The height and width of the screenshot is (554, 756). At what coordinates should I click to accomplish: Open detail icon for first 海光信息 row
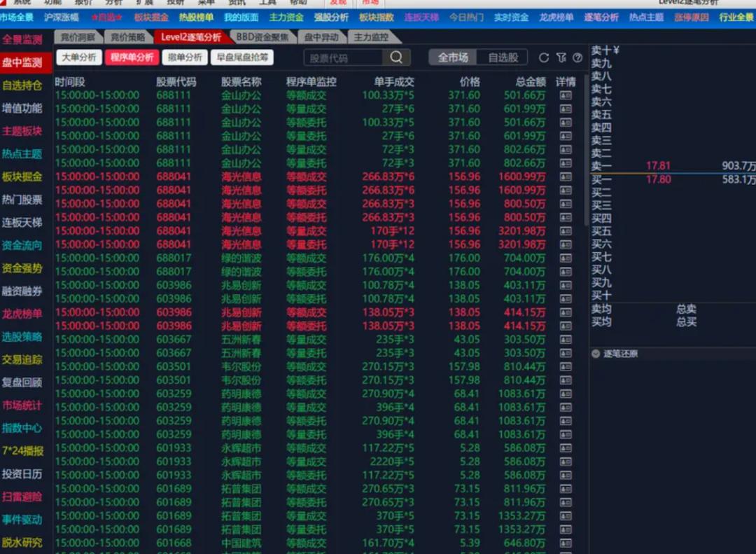click(x=566, y=176)
